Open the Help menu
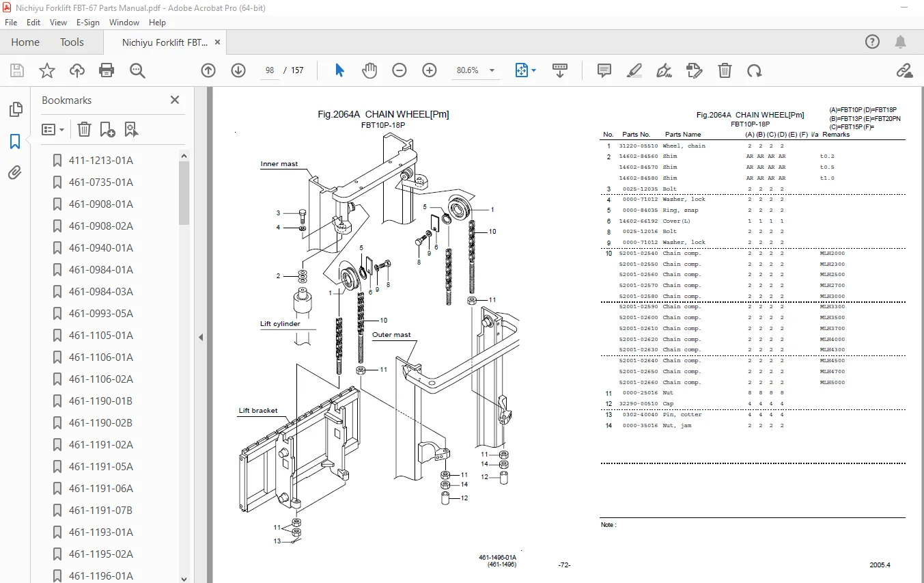 coord(157,22)
